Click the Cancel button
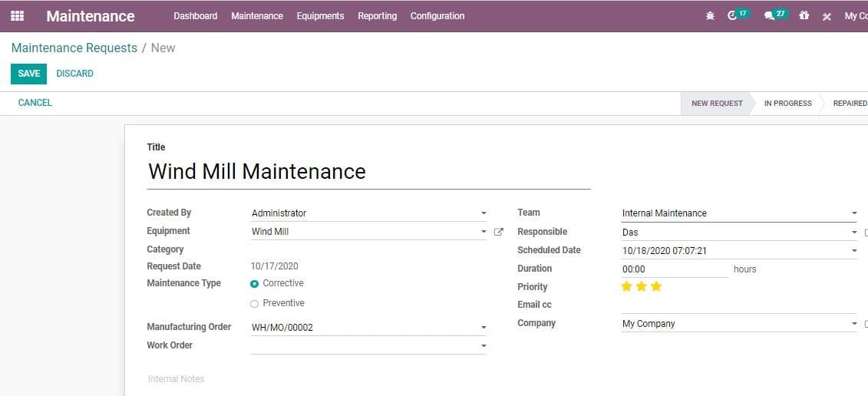Screen dimensions: 868x396 click(35, 103)
